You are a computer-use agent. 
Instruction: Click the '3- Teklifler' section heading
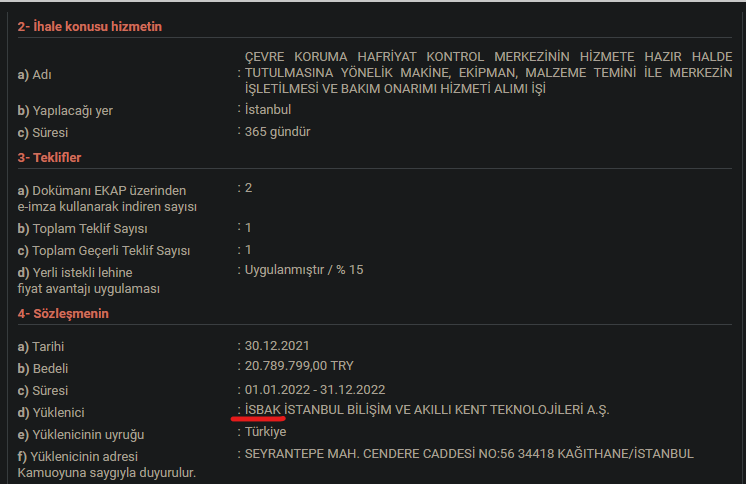[x=49, y=158]
